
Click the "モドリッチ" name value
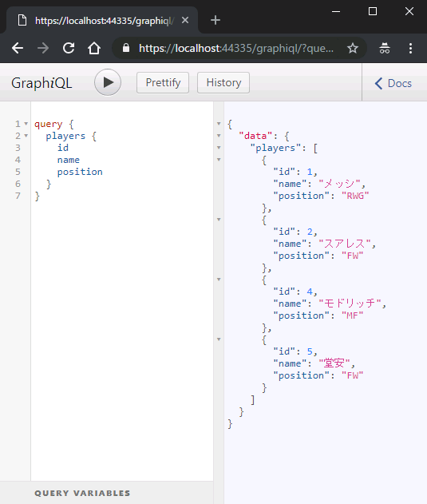(x=350, y=304)
